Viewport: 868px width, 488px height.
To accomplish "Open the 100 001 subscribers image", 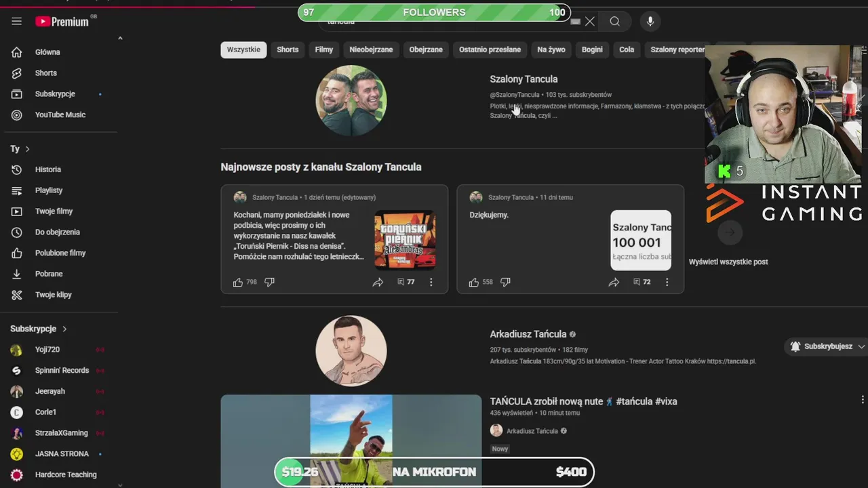I will 641,240.
